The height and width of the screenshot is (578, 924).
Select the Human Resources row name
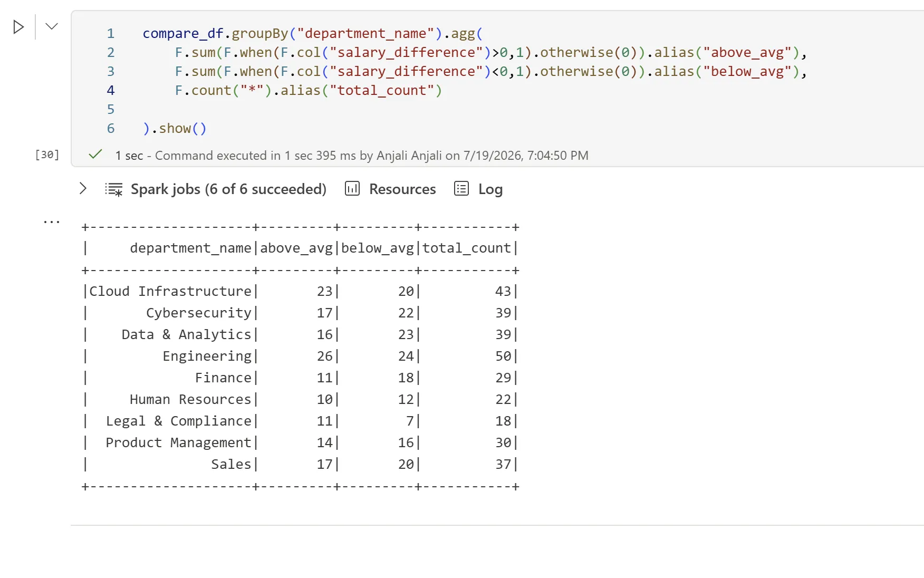click(x=190, y=399)
